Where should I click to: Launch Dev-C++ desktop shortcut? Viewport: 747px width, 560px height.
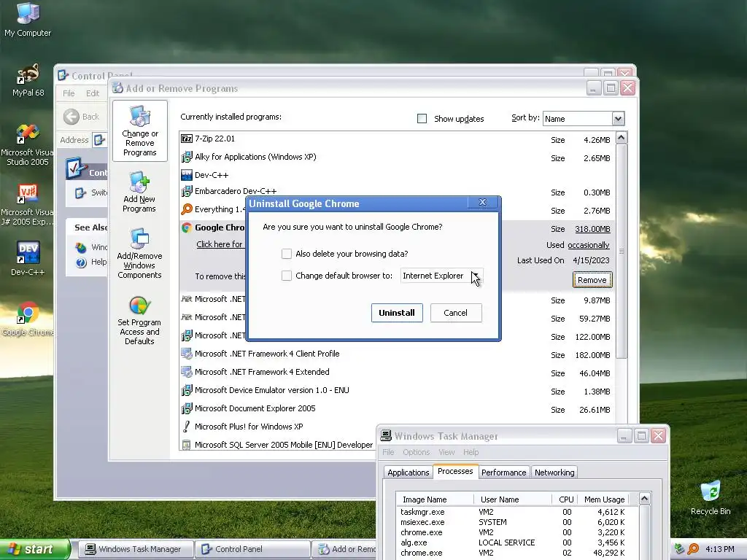pos(28,258)
